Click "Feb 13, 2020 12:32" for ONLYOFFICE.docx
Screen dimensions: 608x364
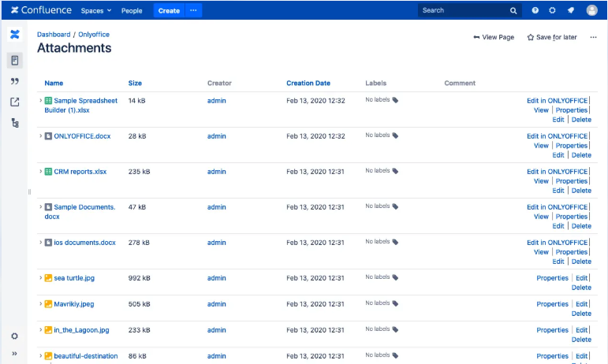click(x=315, y=136)
